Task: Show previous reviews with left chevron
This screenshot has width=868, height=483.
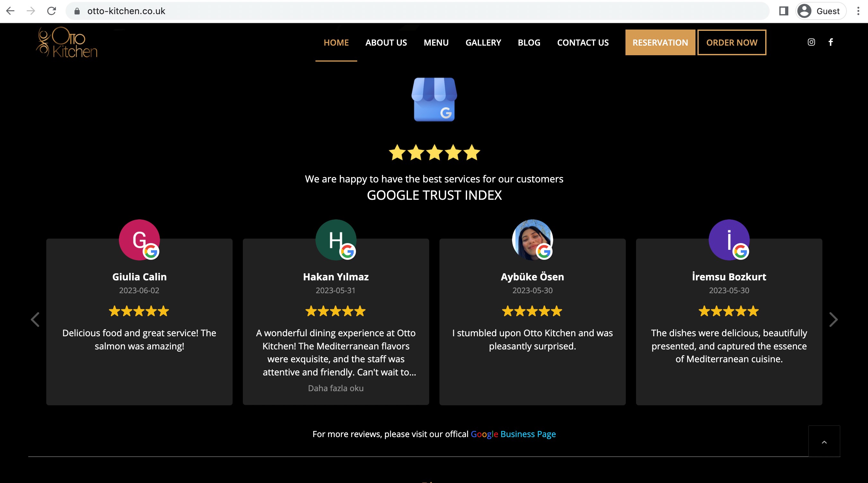Action: (x=35, y=319)
